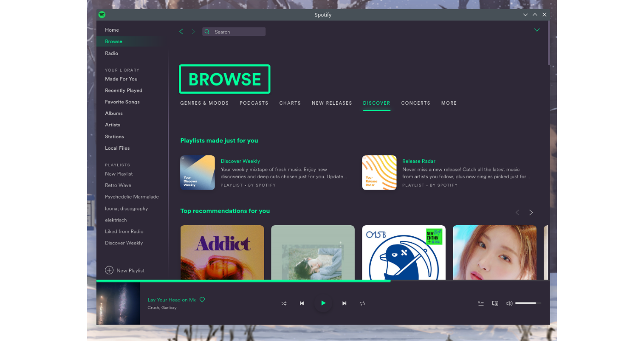The width and height of the screenshot is (644, 341).
Task: Open the Crush artist link
Action: [x=153, y=308]
